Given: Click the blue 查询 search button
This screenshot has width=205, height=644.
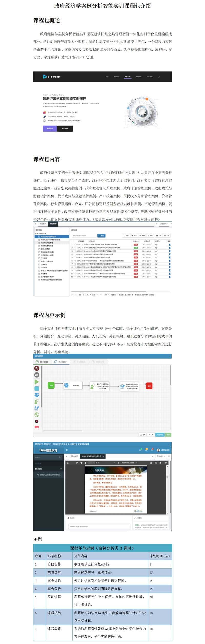Looking at the screenshot, I should tap(101, 235).
